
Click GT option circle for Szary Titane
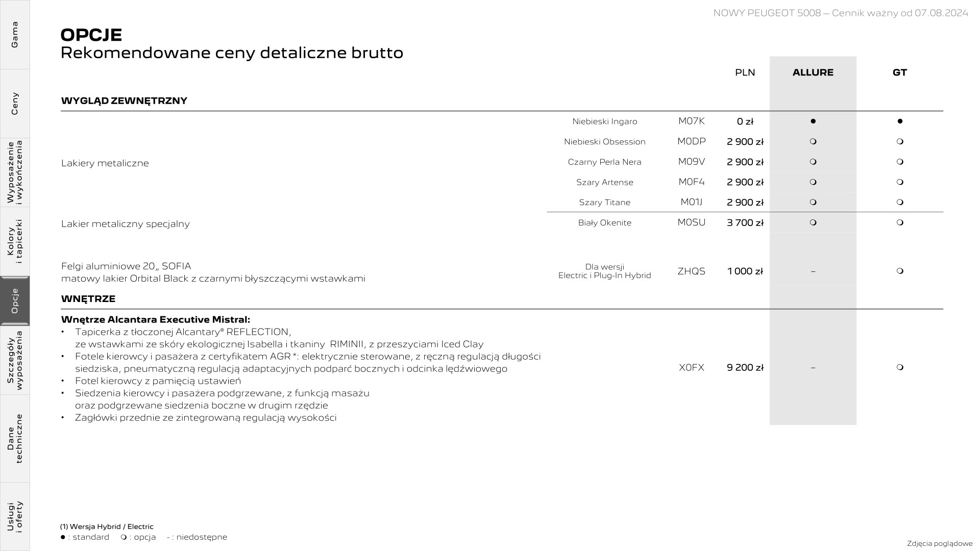(900, 203)
